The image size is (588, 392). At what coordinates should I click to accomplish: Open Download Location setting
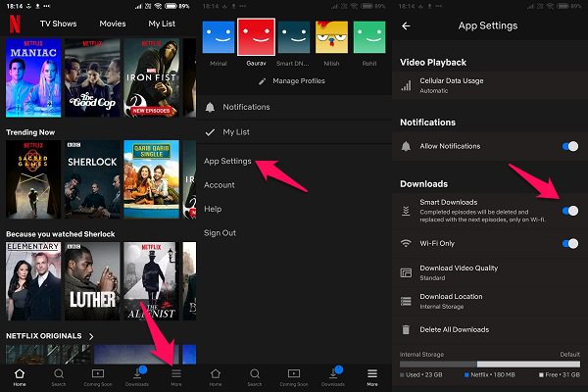click(490, 301)
